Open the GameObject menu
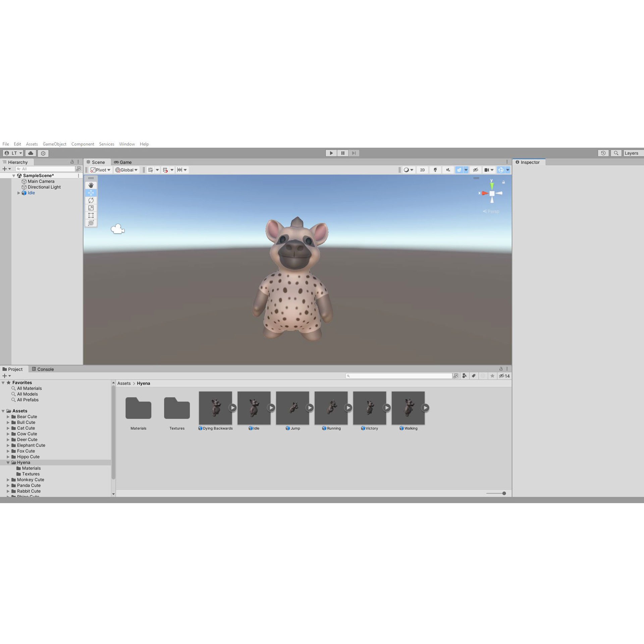The width and height of the screenshot is (644, 644). (x=54, y=144)
